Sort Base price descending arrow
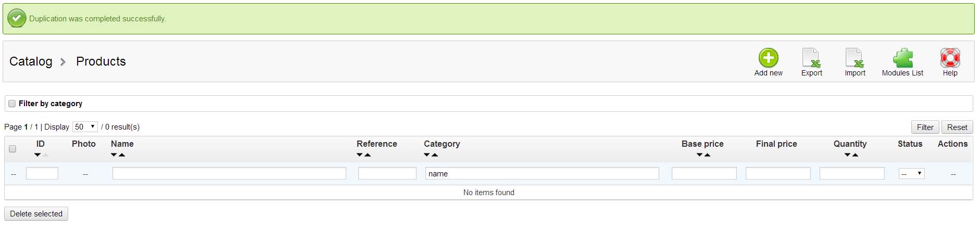Screen dimensions: 980x230 pos(700,155)
